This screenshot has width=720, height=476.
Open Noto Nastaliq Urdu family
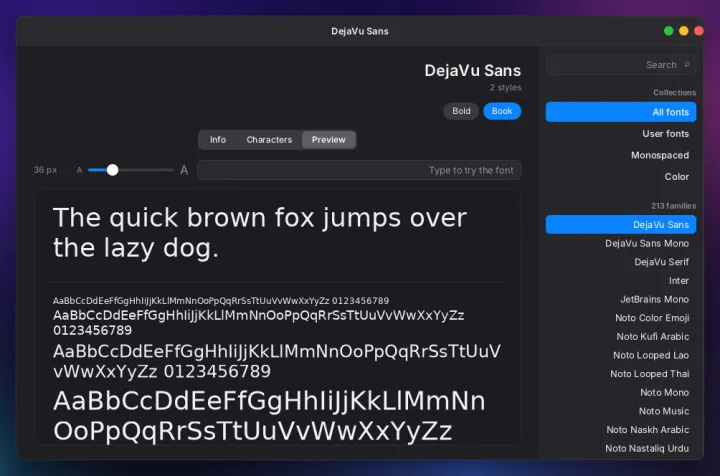click(x=621, y=448)
